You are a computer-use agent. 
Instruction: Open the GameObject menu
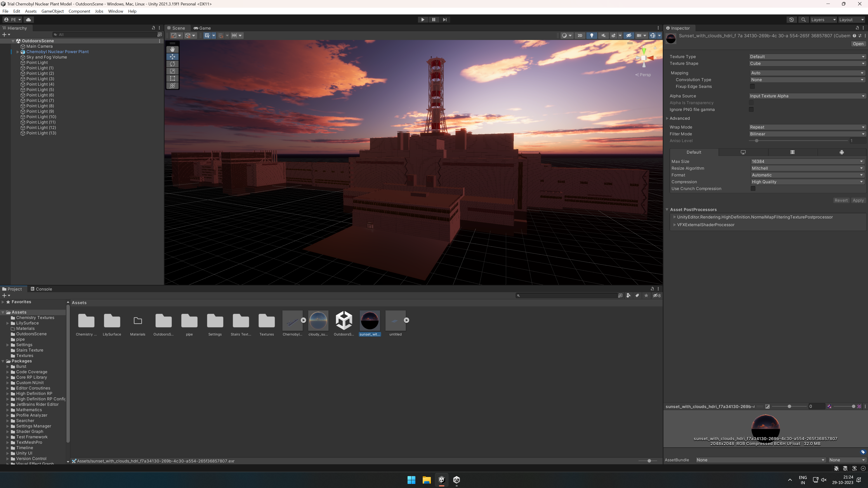pos(52,11)
